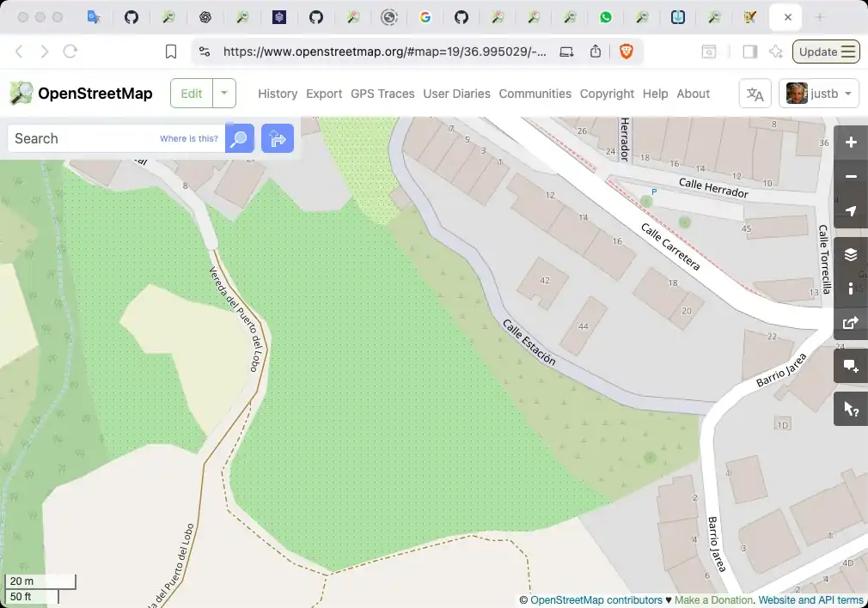The width and height of the screenshot is (868, 608).
Task: Open the map Layers panel icon
Action: pyautogui.click(x=851, y=254)
